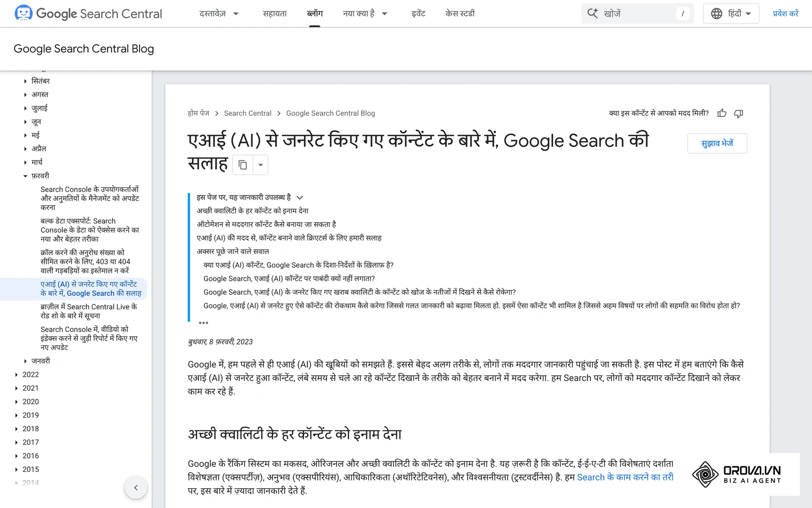Click the Search Central breadcrumb link

[x=248, y=113]
